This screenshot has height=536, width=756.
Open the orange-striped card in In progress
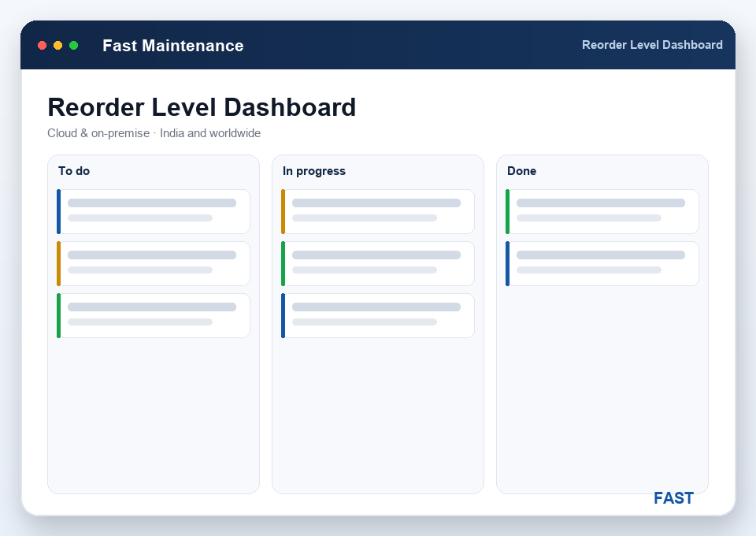[x=378, y=212]
